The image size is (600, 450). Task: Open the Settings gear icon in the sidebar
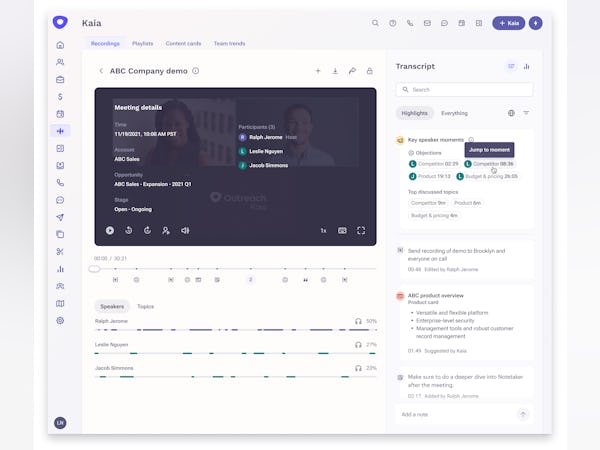coord(60,321)
